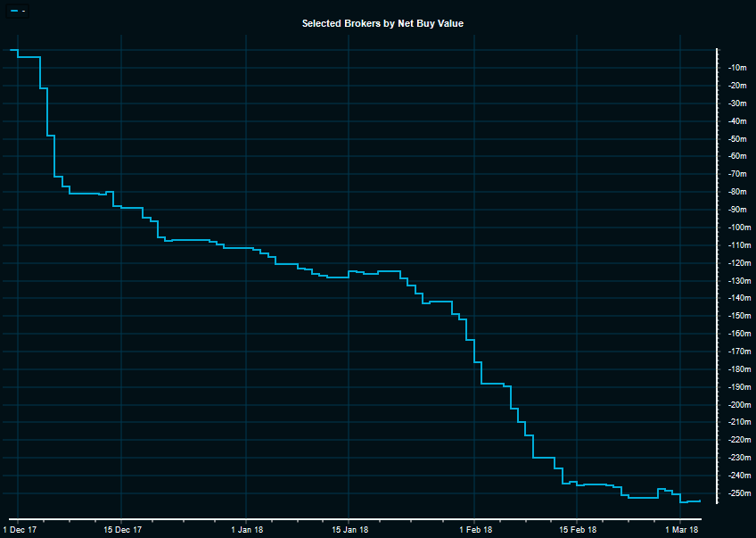Screen dimensions: 756x538
Task: Click the chart title 'Selected Brokers by Net Buy Value'
Action: coord(382,23)
